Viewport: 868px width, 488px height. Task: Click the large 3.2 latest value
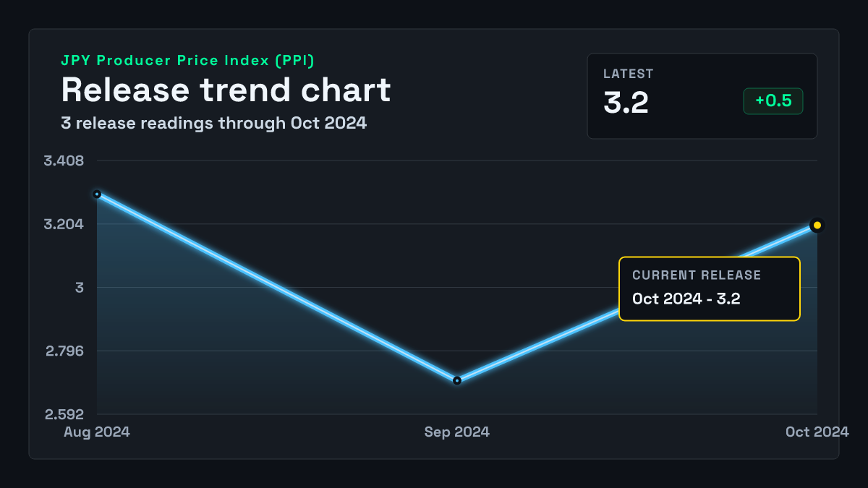(x=626, y=103)
